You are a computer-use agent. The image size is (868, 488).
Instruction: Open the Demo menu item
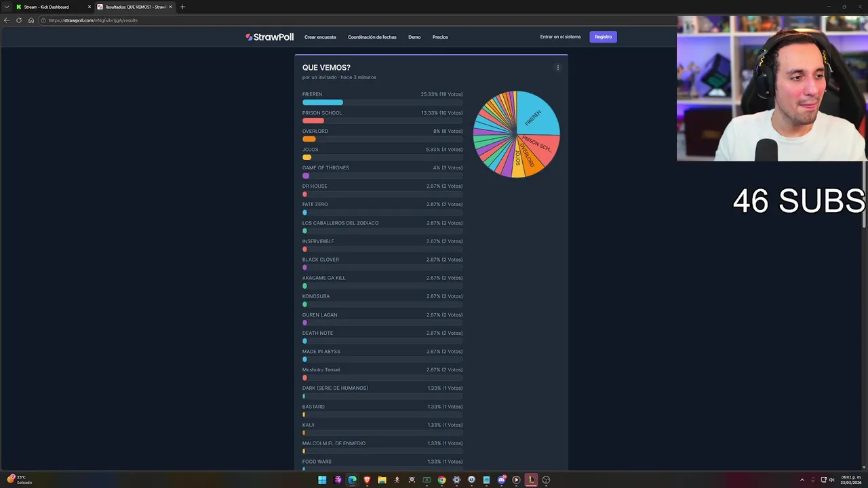click(414, 37)
